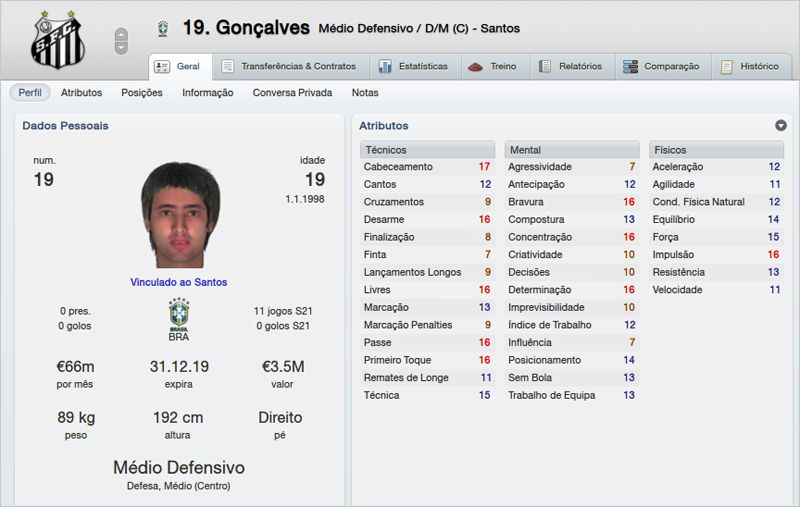Image resolution: width=800 pixels, height=507 pixels.
Task: Go to previous player with up arrow
Action: [122, 34]
